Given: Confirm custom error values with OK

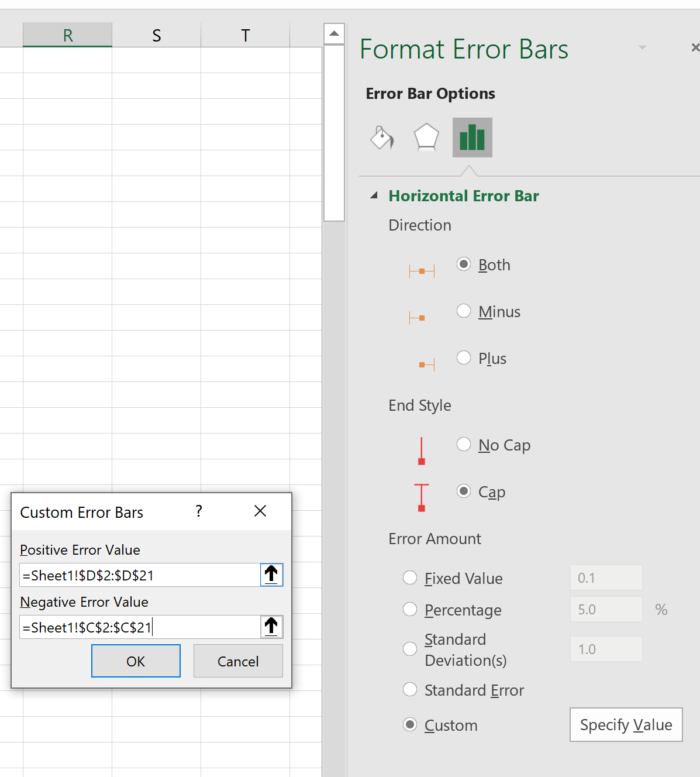Looking at the screenshot, I should (136, 661).
